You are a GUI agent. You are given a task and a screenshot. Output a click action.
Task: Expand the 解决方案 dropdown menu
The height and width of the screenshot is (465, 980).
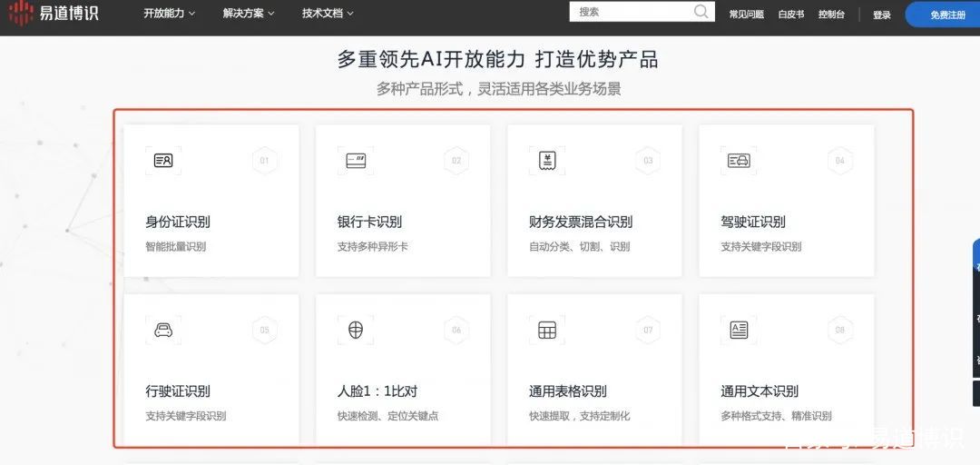click(x=249, y=13)
